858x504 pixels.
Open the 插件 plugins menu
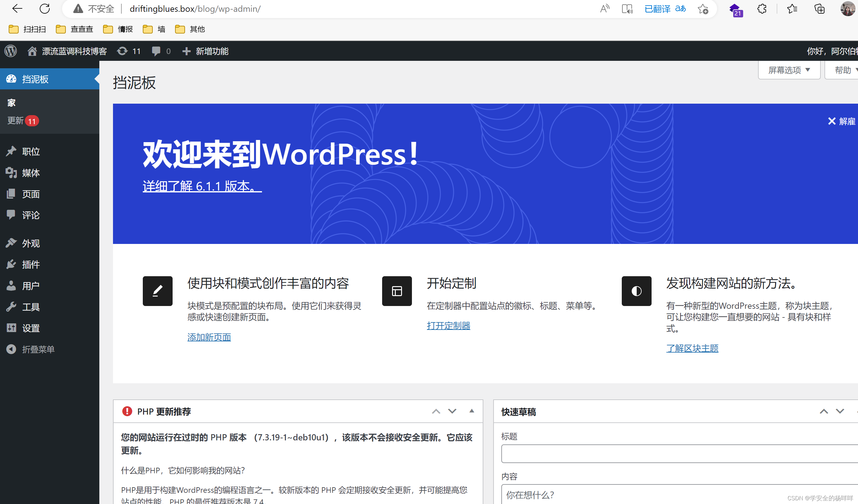point(50,264)
